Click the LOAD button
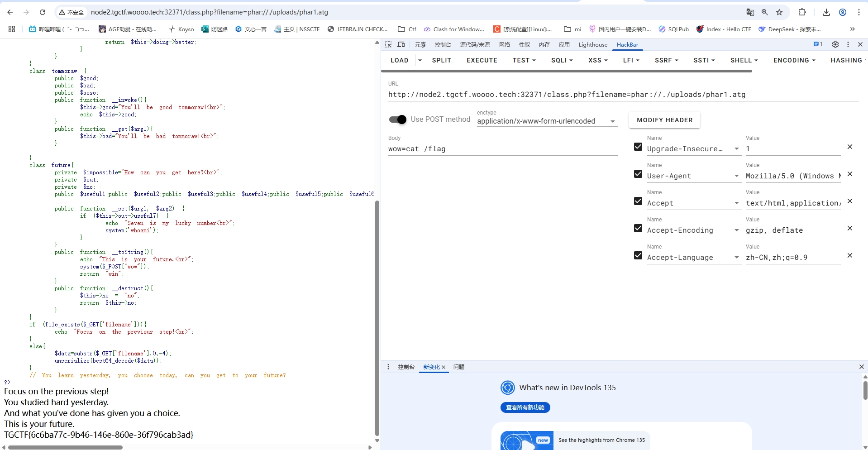The width and height of the screenshot is (868, 450). point(399,60)
